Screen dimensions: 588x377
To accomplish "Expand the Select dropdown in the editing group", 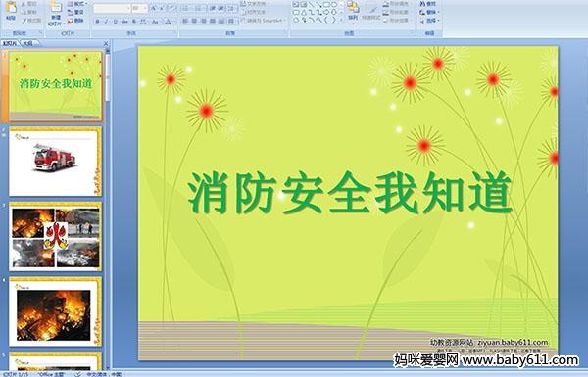I will (x=429, y=21).
